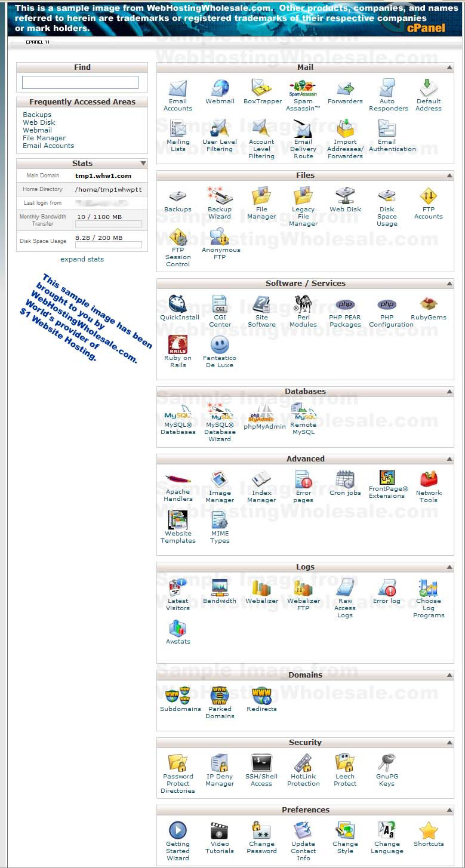The image size is (465, 868).
Task: Collapse the Stats panel
Action: [143, 163]
